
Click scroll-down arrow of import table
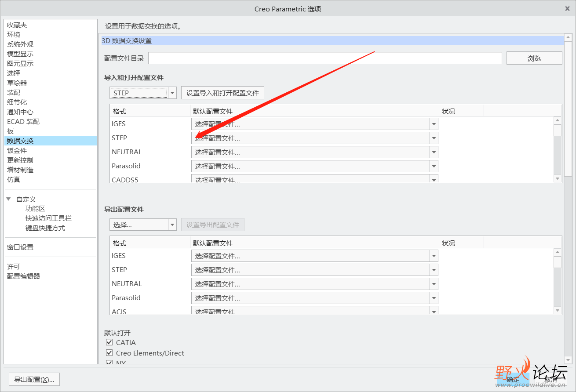558,178
